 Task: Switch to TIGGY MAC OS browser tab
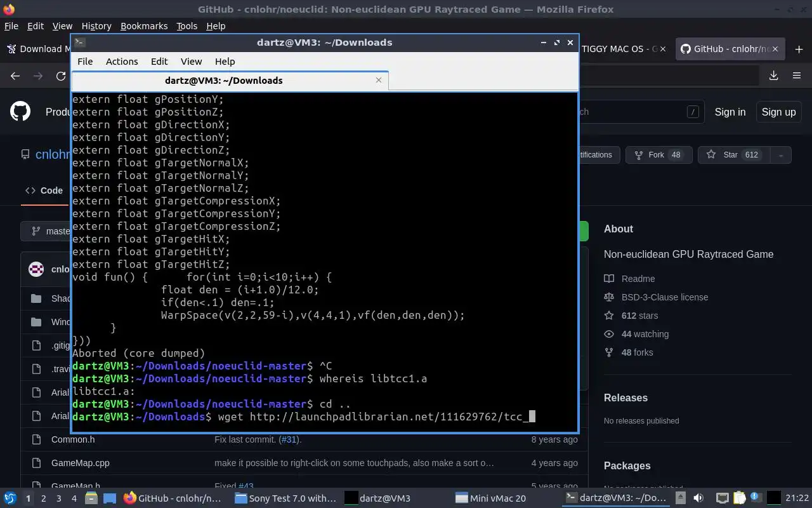[619, 49]
